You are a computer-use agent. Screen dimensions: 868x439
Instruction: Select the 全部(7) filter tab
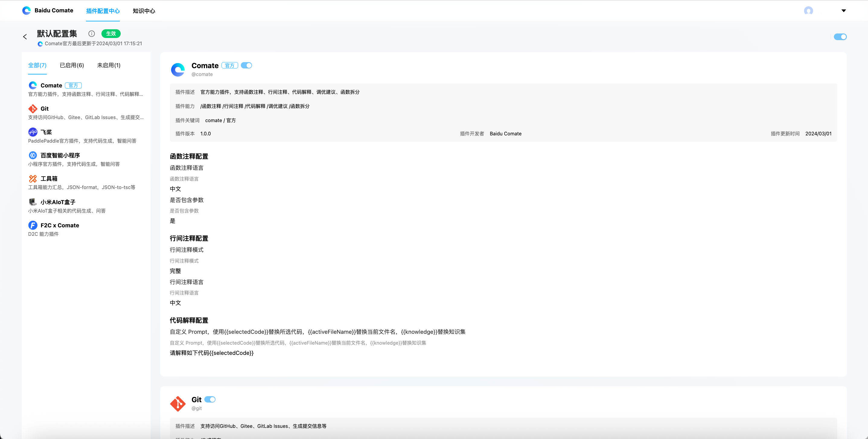point(37,65)
